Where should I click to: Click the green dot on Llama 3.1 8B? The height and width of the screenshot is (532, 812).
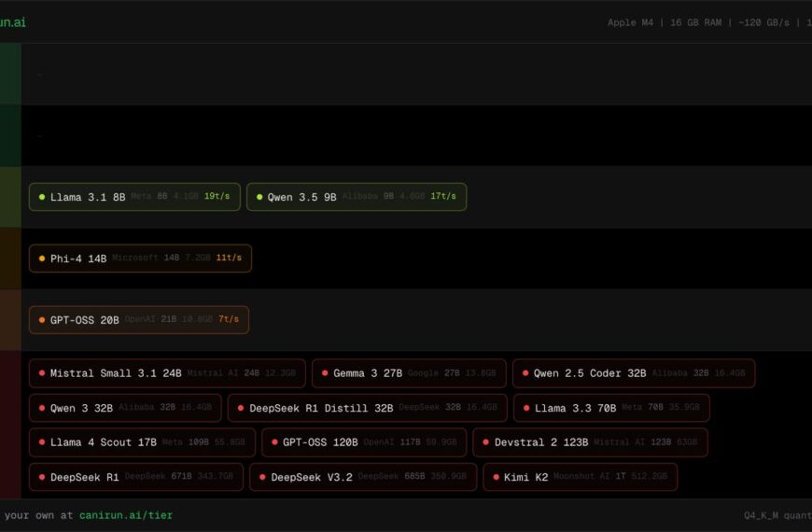coord(42,197)
